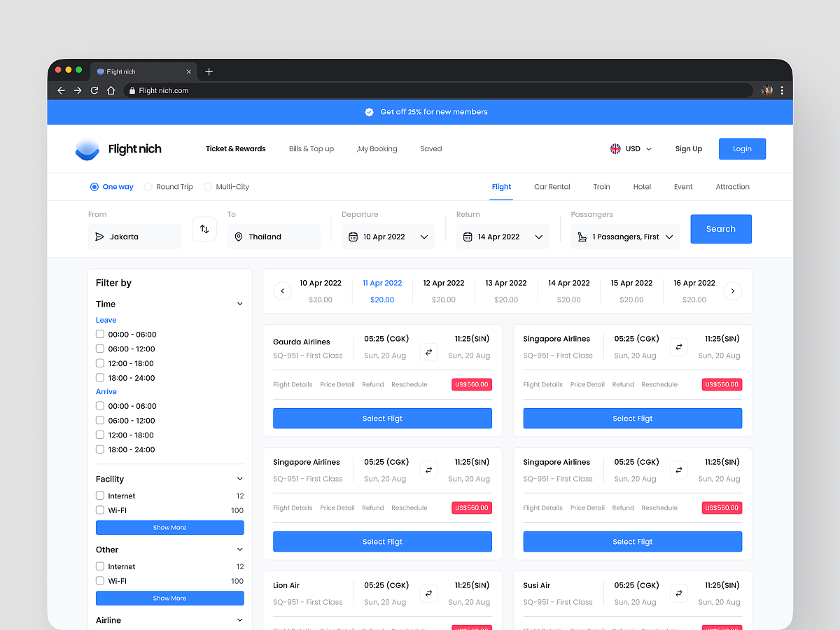Switch to the Train tab
This screenshot has height=630, width=840.
click(x=602, y=187)
